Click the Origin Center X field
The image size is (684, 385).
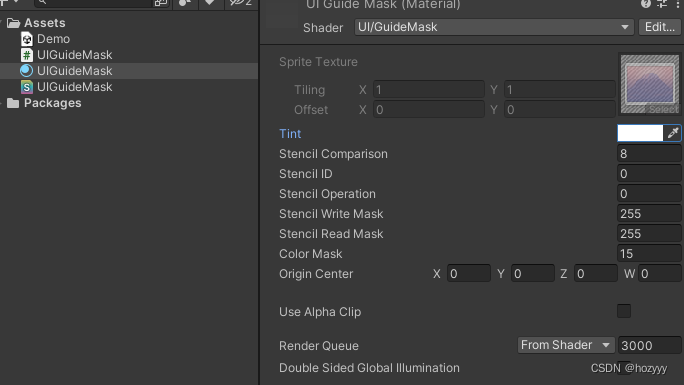tap(469, 274)
